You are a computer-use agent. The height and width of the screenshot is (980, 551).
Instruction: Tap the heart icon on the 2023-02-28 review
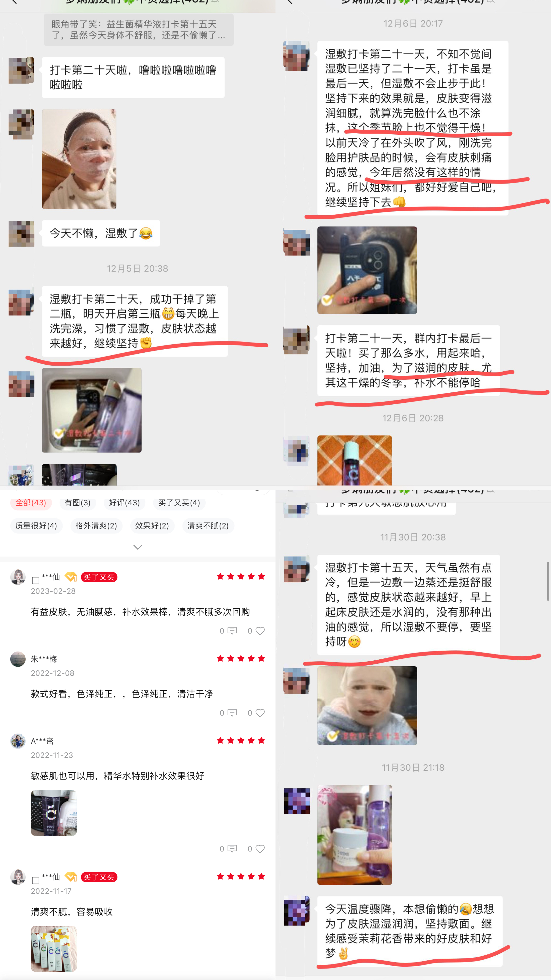pyautogui.click(x=260, y=631)
